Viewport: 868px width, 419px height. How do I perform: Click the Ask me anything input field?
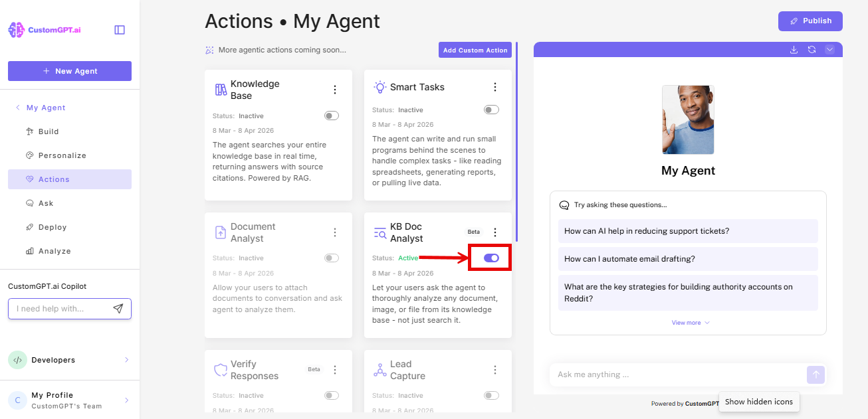(x=665, y=375)
